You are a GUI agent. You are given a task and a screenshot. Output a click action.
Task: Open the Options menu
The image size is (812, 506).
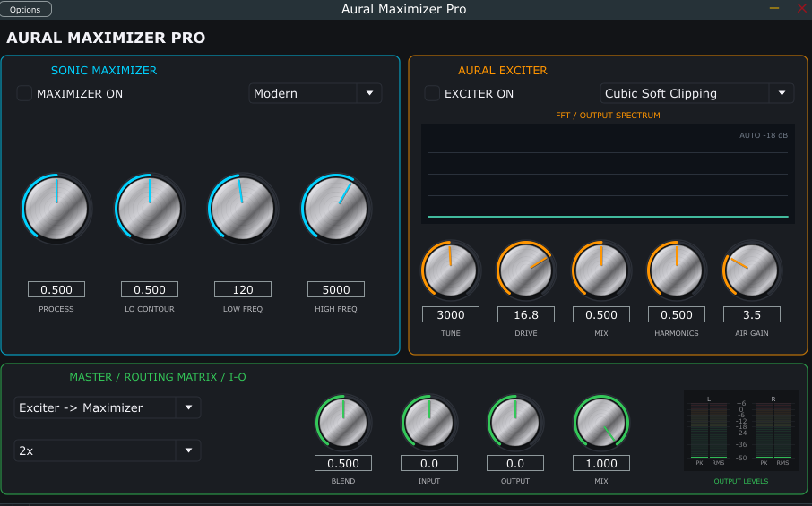coord(25,9)
